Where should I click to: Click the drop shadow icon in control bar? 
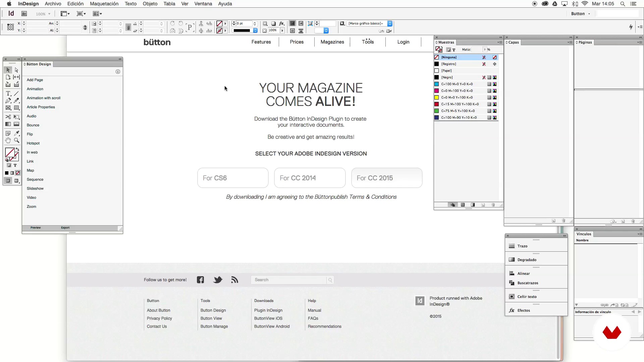(273, 23)
